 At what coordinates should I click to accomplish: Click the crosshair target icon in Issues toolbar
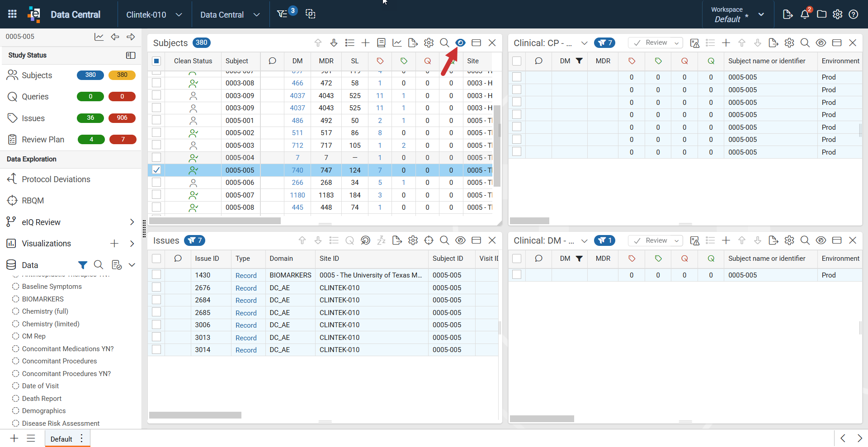tap(429, 240)
